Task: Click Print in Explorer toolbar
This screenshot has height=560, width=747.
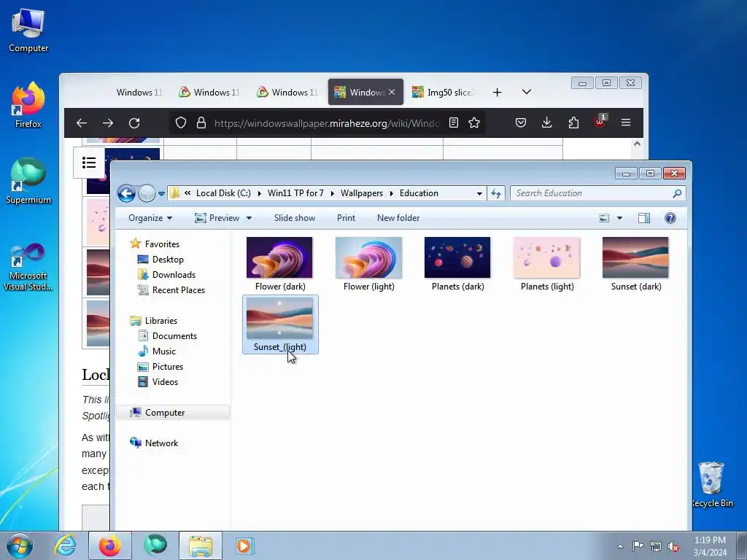Action: (346, 218)
